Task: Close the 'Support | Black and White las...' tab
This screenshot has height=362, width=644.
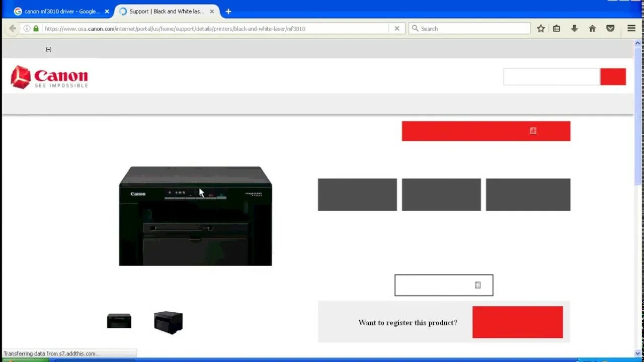Action: tap(212, 11)
